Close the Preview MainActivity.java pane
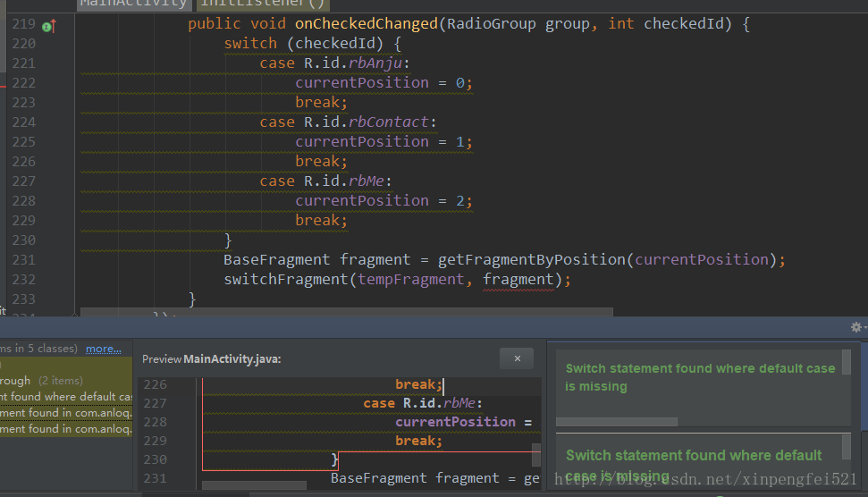The height and width of the screenshot is (497, 868). (517, 358)
